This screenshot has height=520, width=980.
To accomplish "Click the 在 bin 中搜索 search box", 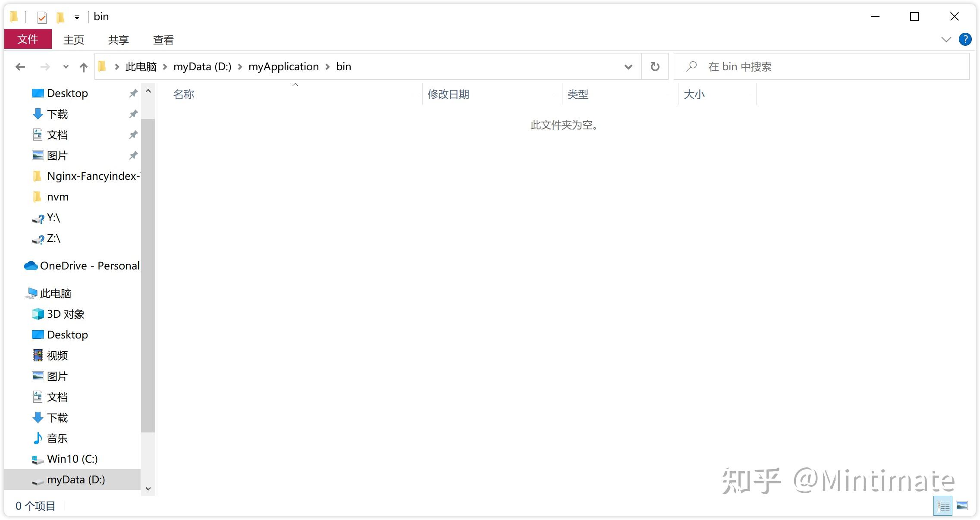I will coord(820,67).
